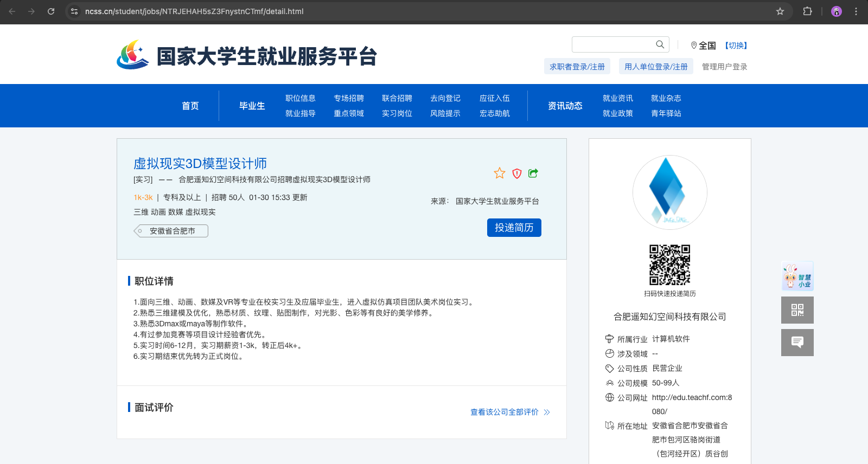Open the Chrome three-dot menu
The width and height of the screenshot is (868, 464).
point(856,11)
